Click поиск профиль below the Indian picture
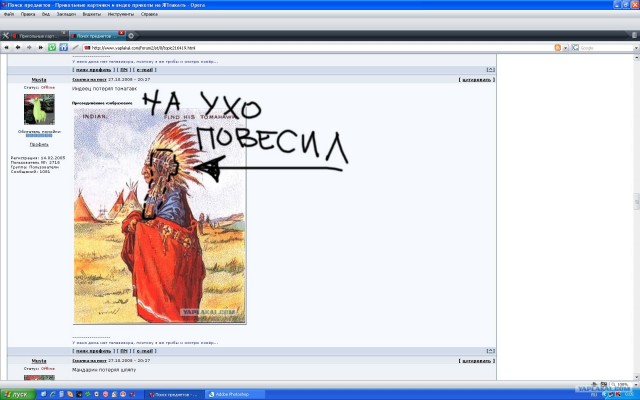This screenshot has width=640, height=400. pos(93,351)
